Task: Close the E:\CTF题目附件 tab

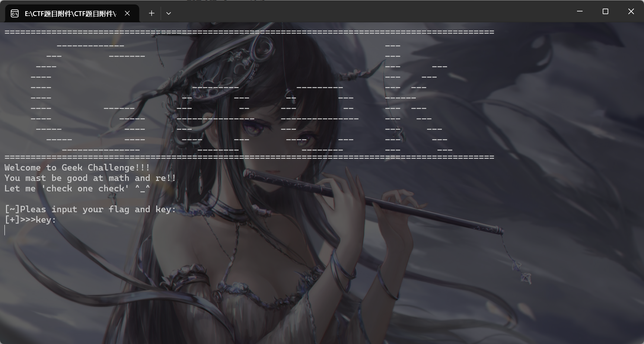Action: click(127, 13)
